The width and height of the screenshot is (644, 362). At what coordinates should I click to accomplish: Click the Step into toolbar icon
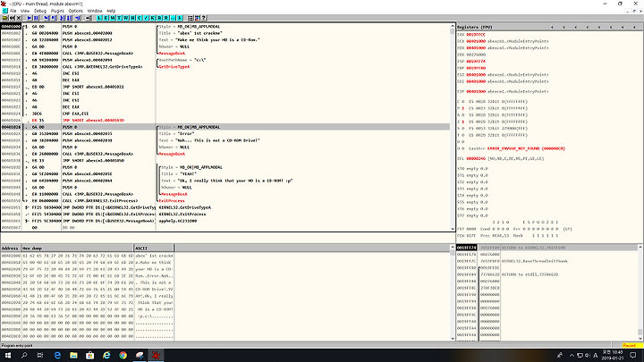[x=47, y=18]
